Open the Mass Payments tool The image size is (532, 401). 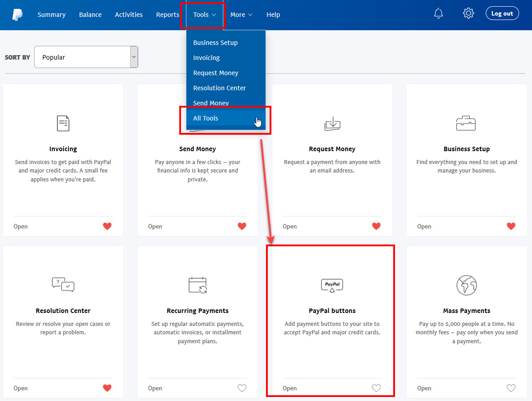[424, 388]
